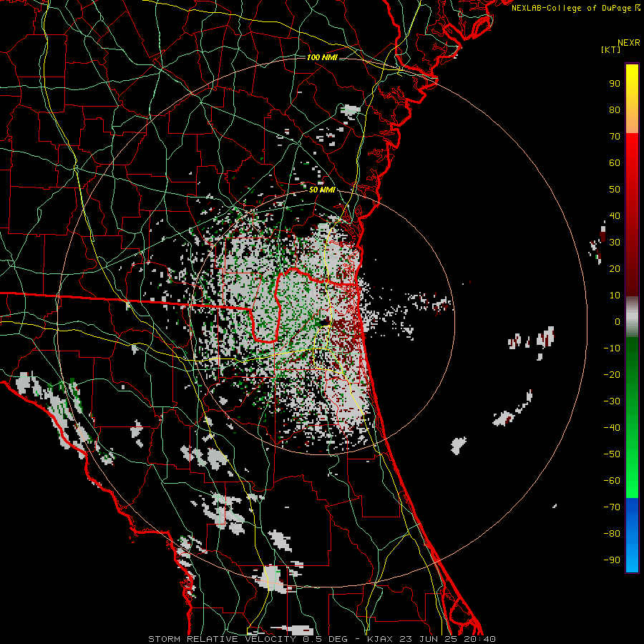Click the STORM RELATIVE VELOCITY caption text

coord(222,639)
